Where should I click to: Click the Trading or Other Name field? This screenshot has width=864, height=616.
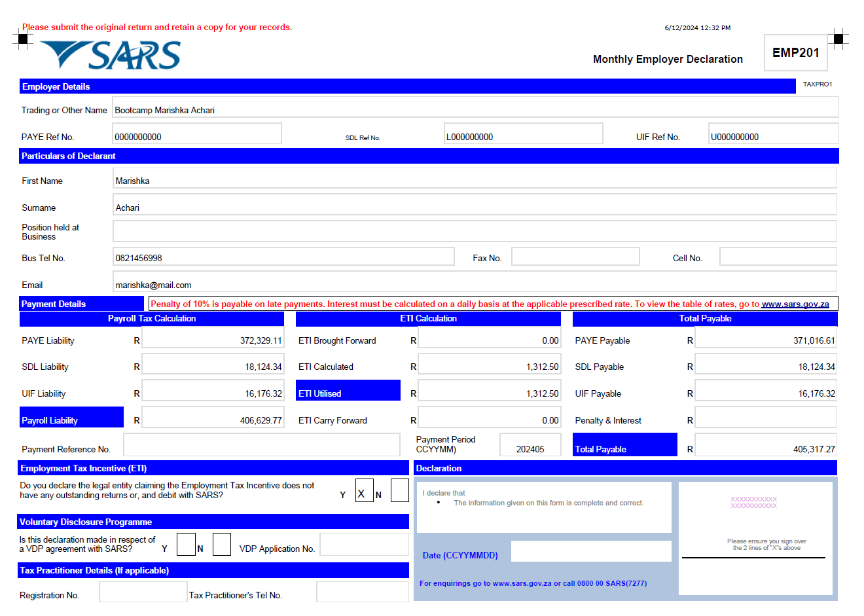[x=475, y=108]
